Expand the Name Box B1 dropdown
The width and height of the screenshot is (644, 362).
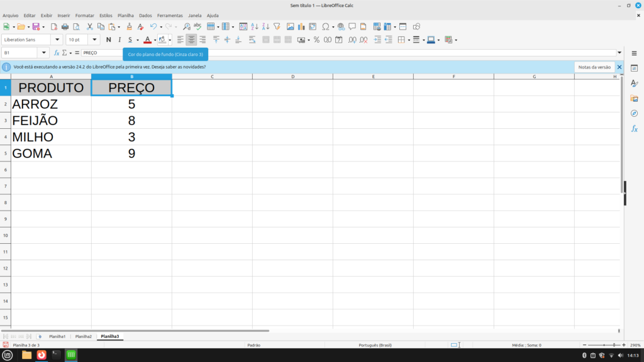43,53
